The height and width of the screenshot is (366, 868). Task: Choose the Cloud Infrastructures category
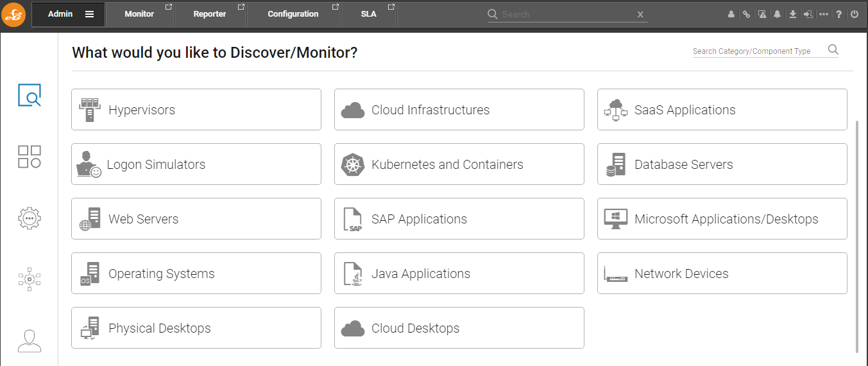point(459,110)
